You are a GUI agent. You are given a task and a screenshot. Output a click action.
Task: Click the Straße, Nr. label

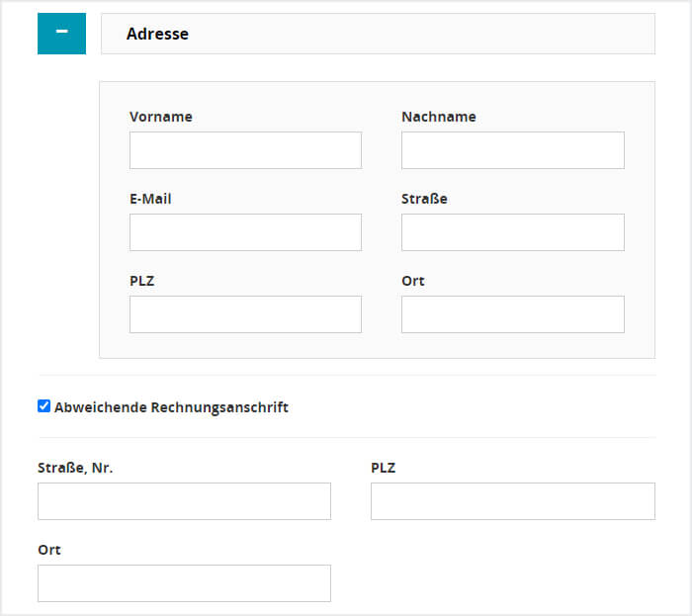pyautogui.click(x=75, y=468)
